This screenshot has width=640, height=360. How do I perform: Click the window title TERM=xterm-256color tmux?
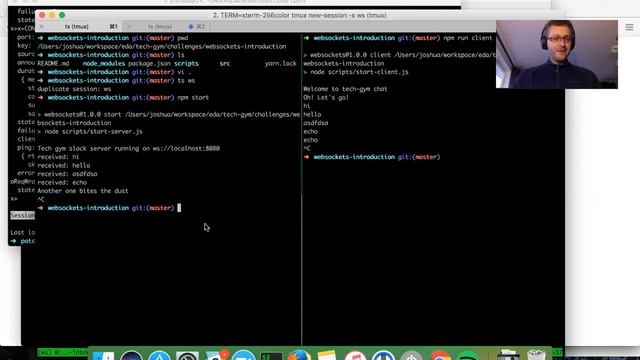click(x=299, y=15)
